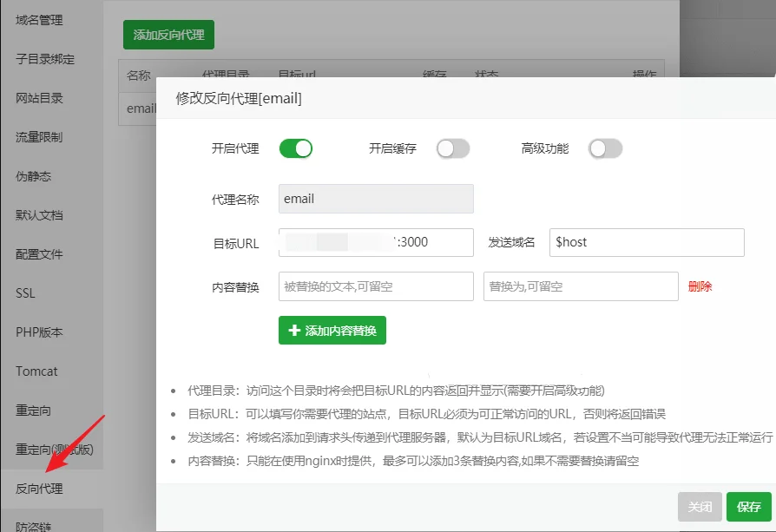Click the 被替换的文本 input box
This screenshot has width=776, height=532.
point(376,286)
